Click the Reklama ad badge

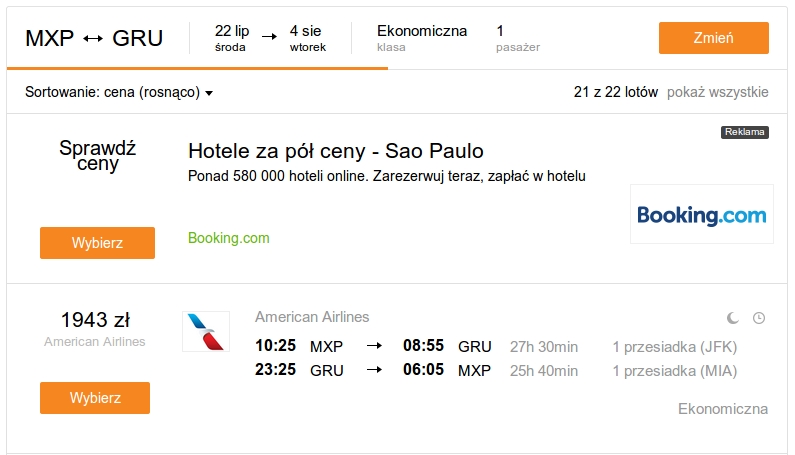click(745, 132)
